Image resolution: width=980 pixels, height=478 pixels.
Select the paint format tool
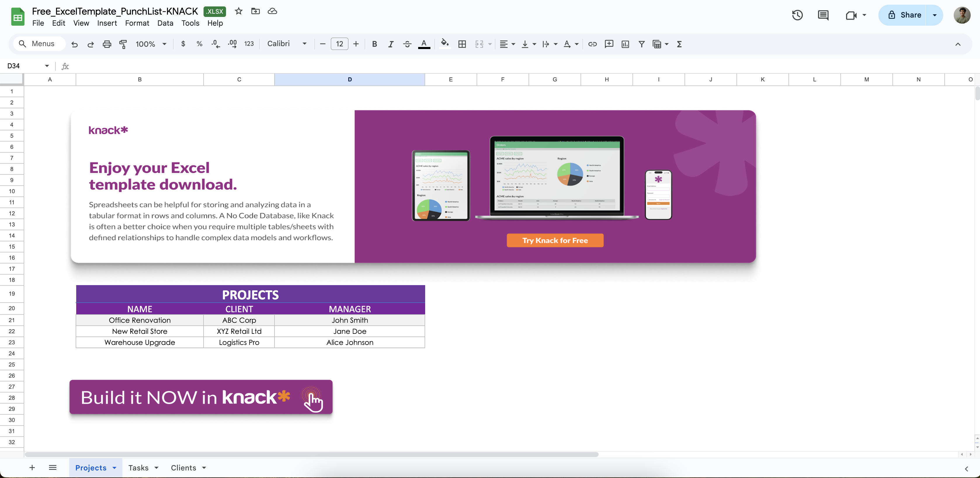point(123,44)
